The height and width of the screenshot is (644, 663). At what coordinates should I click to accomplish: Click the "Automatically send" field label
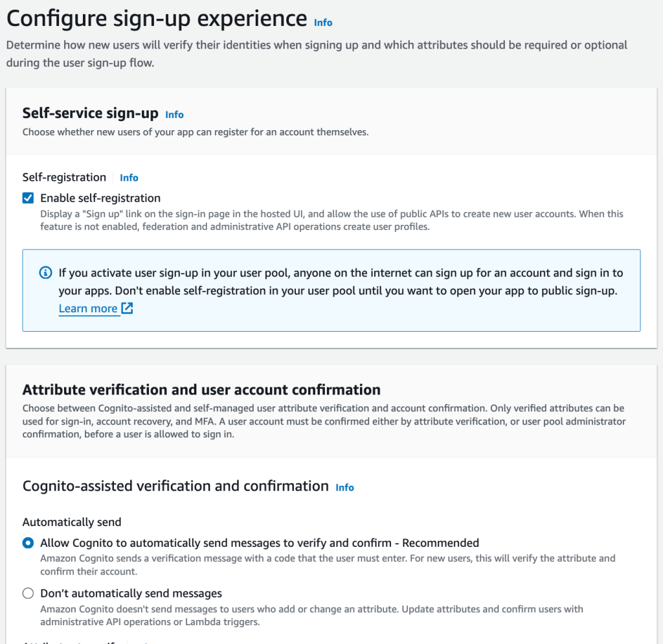(x=72, y=522)
